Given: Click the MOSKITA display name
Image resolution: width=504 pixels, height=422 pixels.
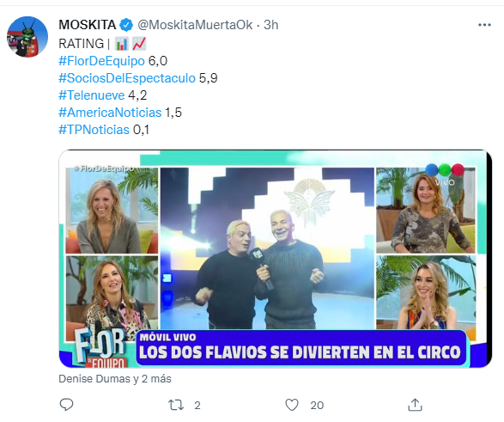Looking at the screenshot, I should (88, 25).
